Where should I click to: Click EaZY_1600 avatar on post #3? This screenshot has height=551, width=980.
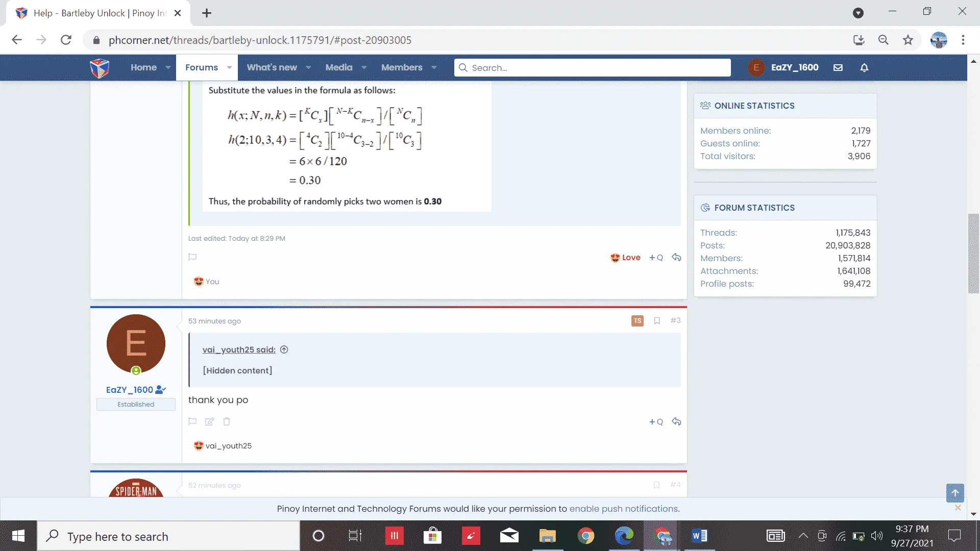pos(136,343)
